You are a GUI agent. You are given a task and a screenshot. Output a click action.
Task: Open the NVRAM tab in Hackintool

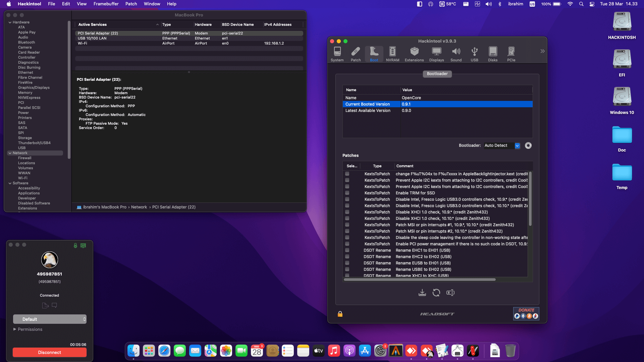392,54
